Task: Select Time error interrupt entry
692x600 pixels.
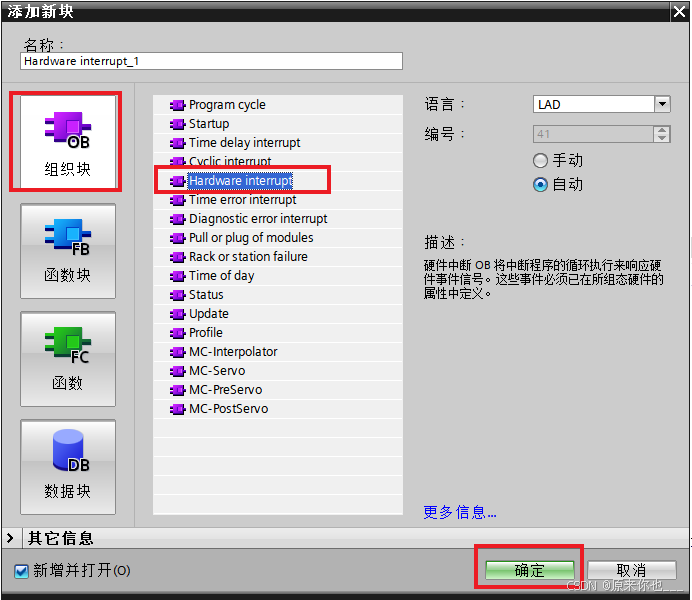Action: (x=242, y=200)
